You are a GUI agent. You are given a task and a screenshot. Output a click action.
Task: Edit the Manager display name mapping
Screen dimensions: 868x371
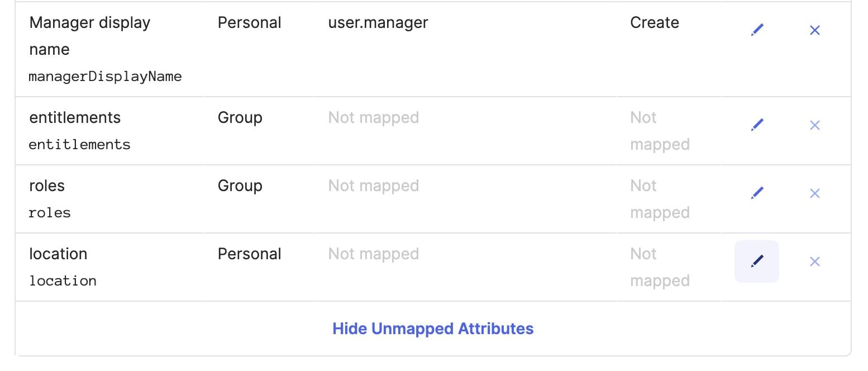point(757,30)
